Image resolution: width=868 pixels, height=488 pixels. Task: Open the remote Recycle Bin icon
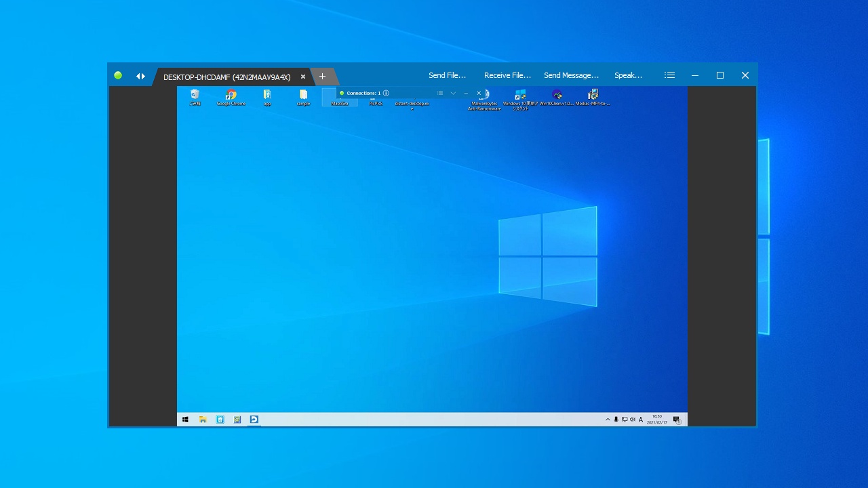click(x=195, y=98)
